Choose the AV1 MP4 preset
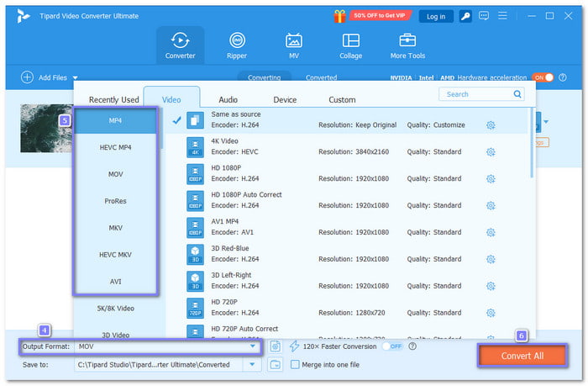Screen dimensions: 588x386 pos(347,227)
